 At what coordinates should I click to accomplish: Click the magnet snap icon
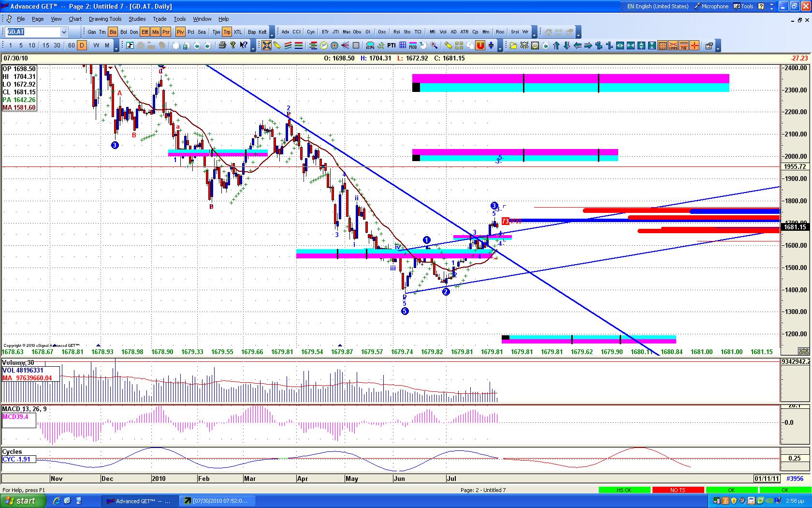point(480,45)
